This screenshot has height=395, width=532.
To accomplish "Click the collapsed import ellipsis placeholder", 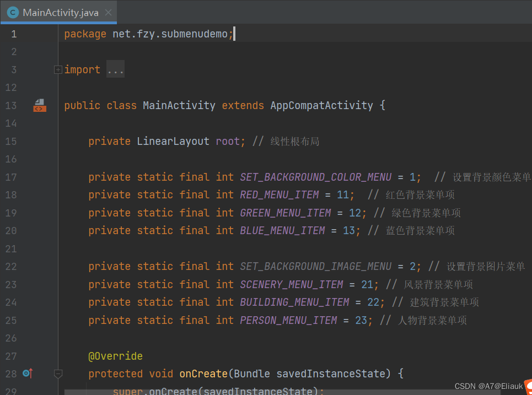I will [115, 69].
